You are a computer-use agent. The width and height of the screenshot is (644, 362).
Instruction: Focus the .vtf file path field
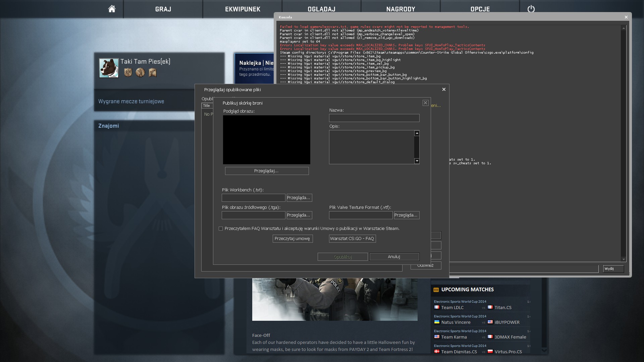[361, 215]
